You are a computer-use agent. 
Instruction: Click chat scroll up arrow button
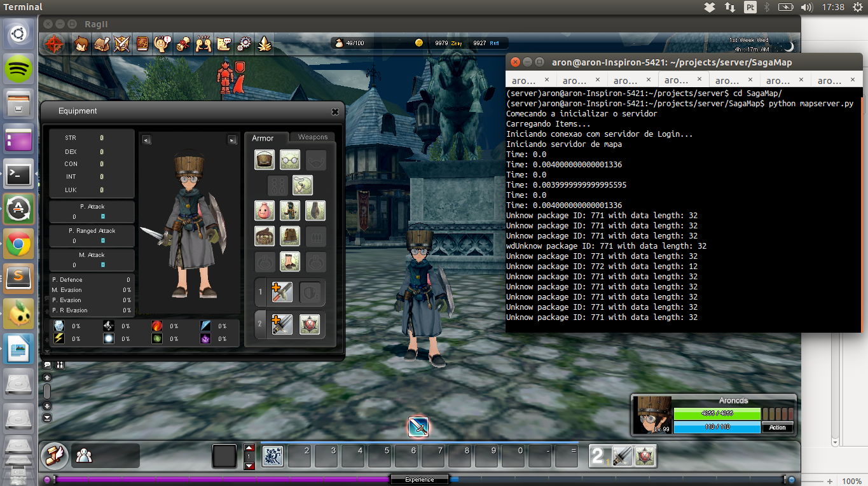point(47,377)
